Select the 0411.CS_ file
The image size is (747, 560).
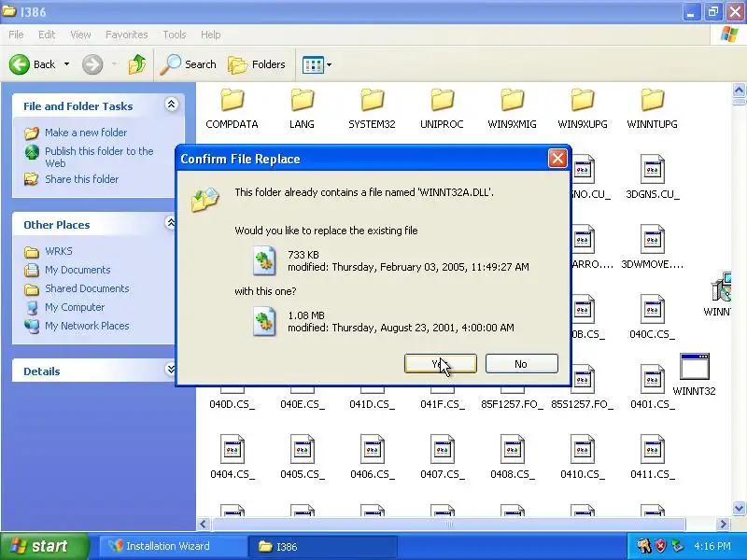[x=652, y=457]
